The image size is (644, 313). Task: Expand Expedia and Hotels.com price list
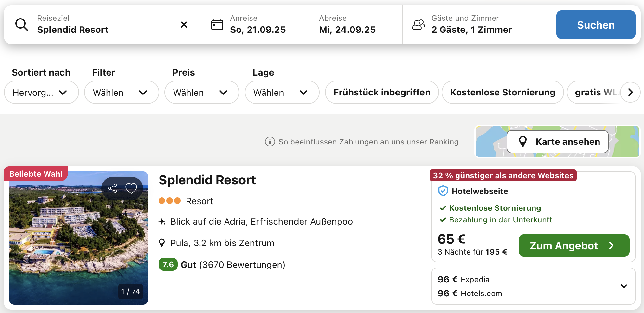click(624, 286)
